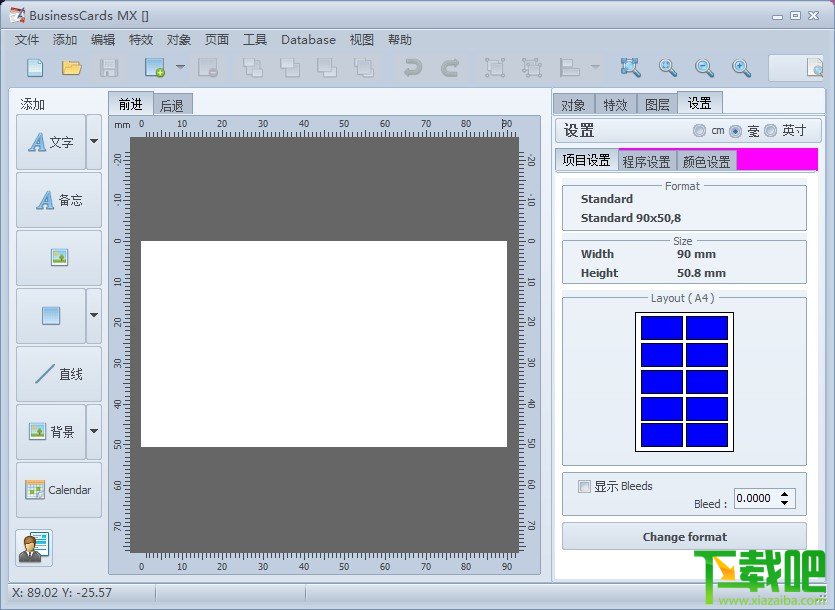Click the 背景 background button
Screen dimensions: 835x610
51,432
